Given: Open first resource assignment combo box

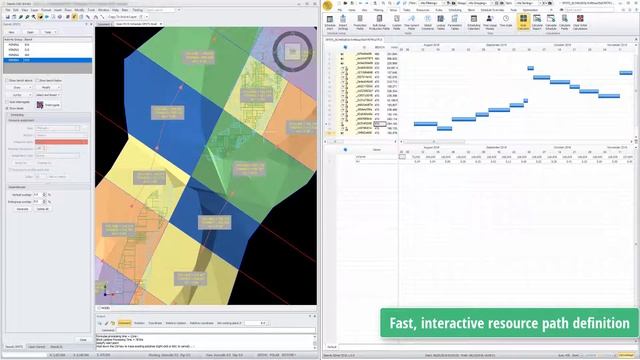Looking at the screenshot, I should point(58,128).
